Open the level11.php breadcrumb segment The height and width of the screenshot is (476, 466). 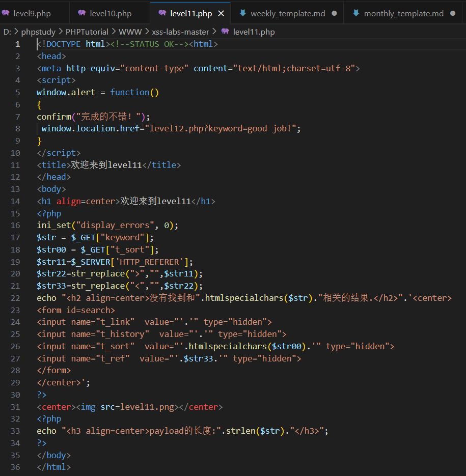click(x=254, y=32)
